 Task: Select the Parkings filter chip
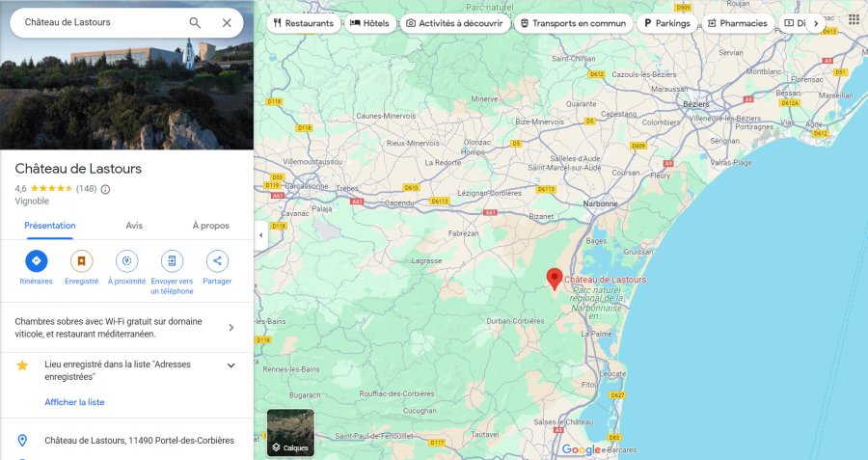[x=667, y=23]
